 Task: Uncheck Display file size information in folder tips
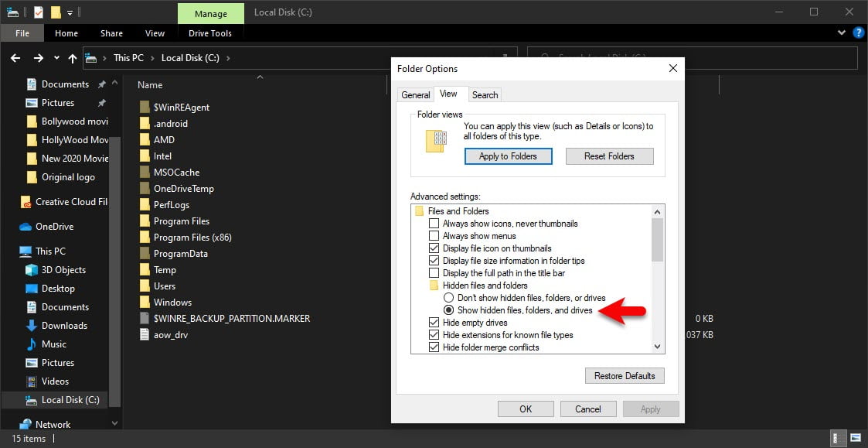tap(434, 261)
